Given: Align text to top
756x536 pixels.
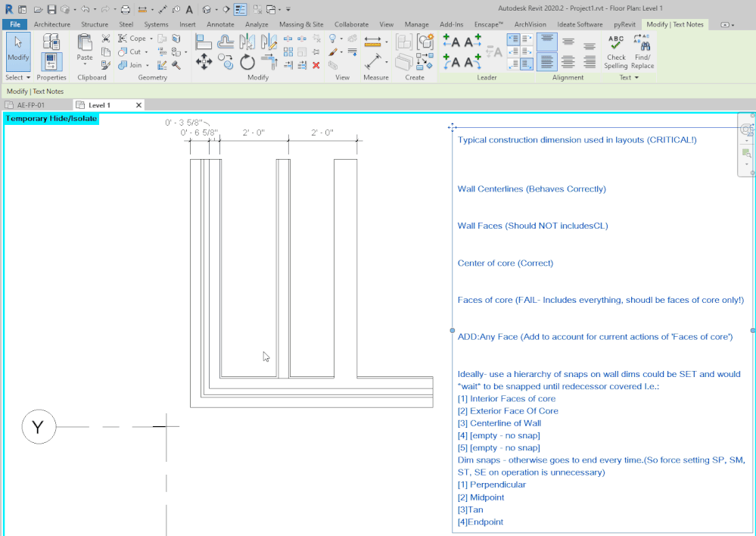Looking at the screenshot, I should click(546, 42).
